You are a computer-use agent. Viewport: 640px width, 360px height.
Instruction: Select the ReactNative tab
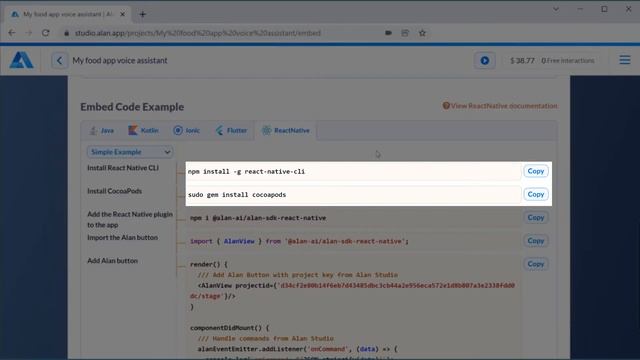point(286,131)
